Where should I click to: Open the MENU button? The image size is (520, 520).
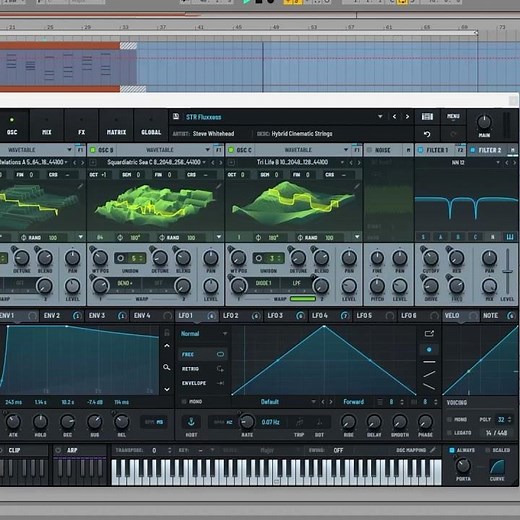click(x=453, y=116)
